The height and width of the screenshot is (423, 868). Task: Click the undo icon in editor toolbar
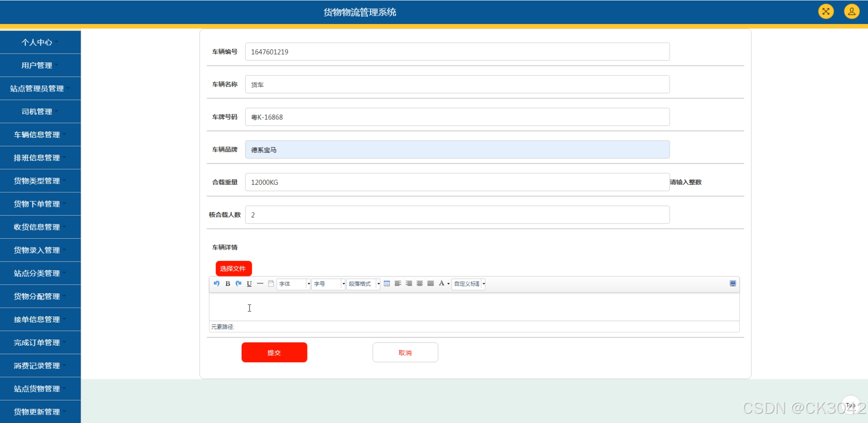click(217, 283)
